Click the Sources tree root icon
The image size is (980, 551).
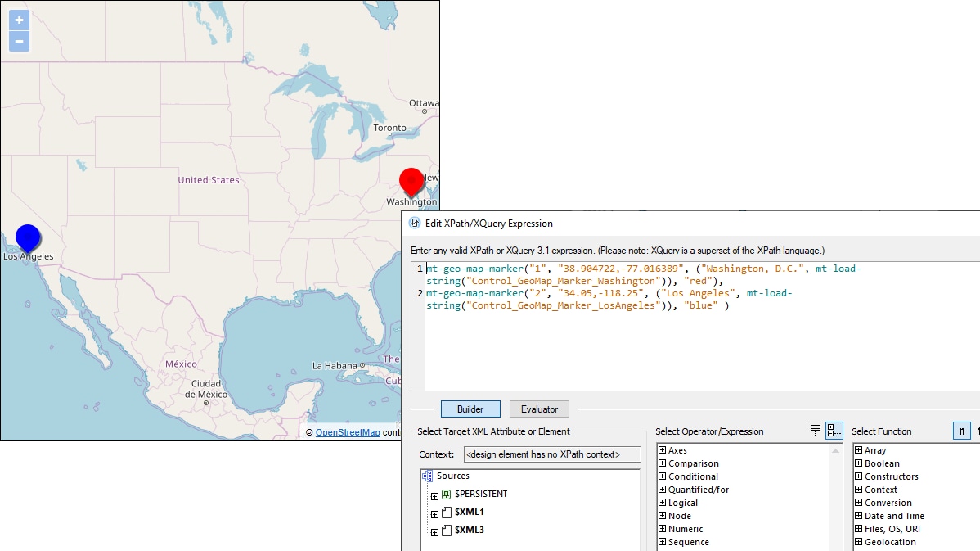point(428,476)
